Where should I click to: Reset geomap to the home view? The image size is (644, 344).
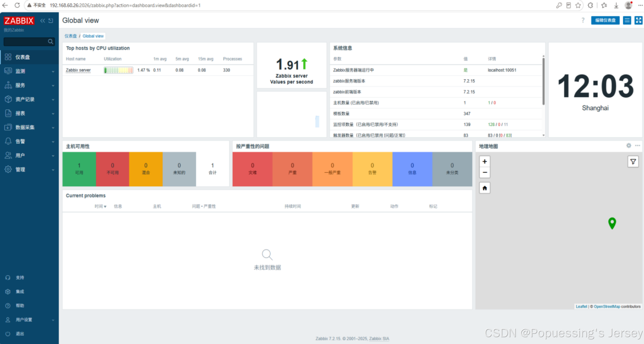click(485, 188)
